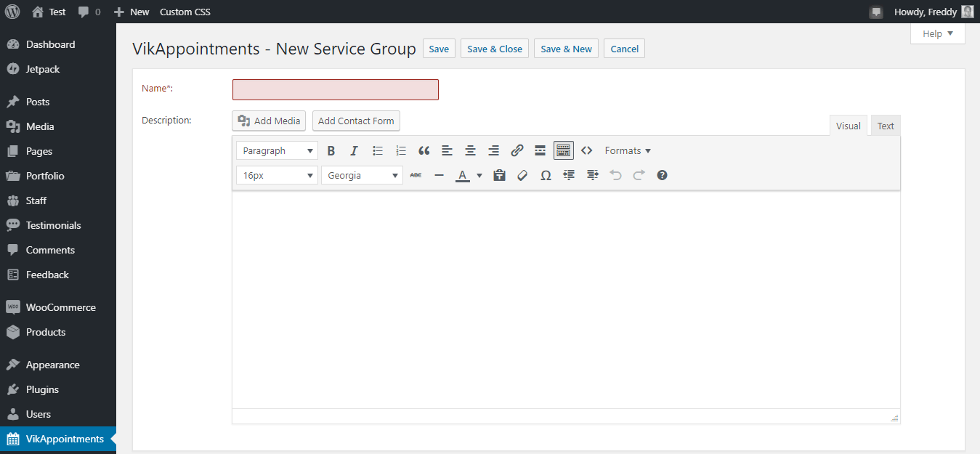Open the Media library menu
Viewport: 980px width, 454px height.
pos(58,126)
